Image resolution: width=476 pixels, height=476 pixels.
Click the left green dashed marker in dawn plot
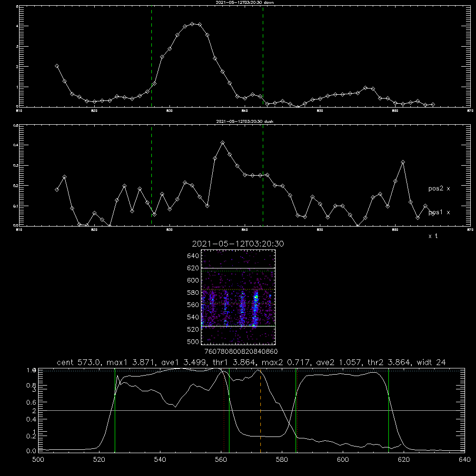click(151, 56)
